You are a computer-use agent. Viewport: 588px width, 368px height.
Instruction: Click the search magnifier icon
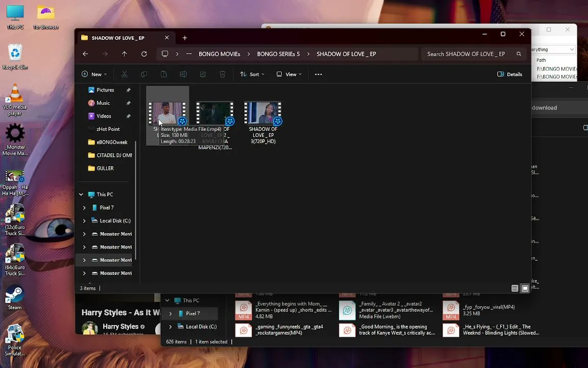click(x=519, y=54)
